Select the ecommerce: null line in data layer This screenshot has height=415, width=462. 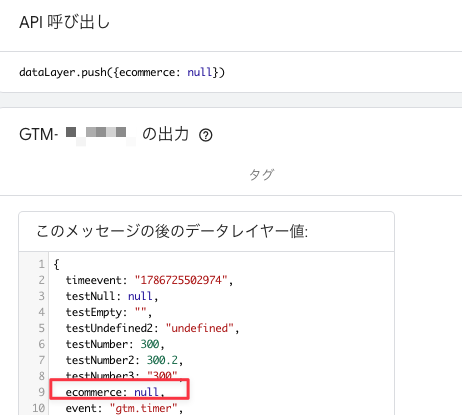115,392
